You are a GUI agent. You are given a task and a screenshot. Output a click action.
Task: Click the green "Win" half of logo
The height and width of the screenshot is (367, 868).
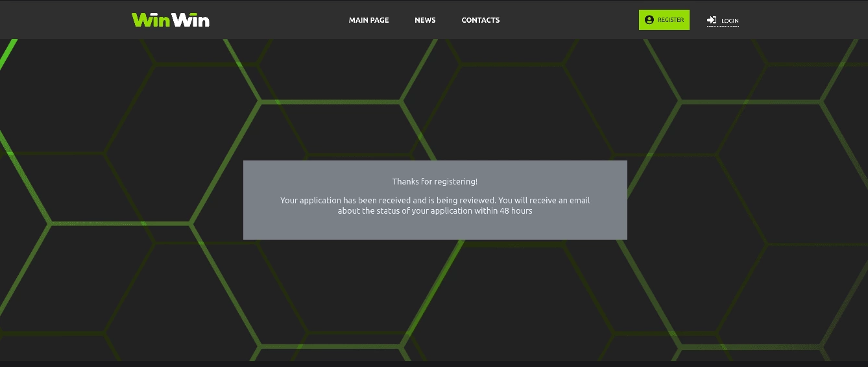coord(151,20)
